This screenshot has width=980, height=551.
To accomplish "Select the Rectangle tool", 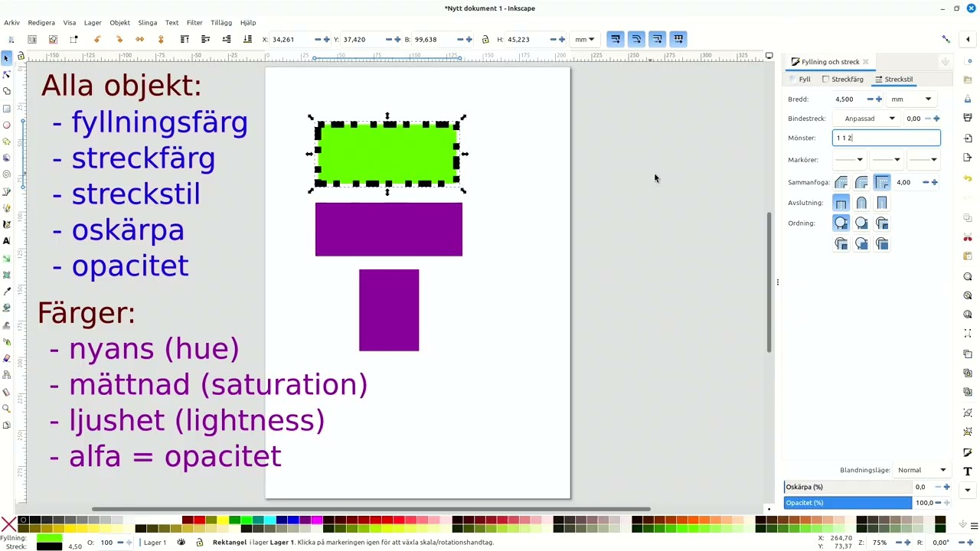I will coord(7,108).
